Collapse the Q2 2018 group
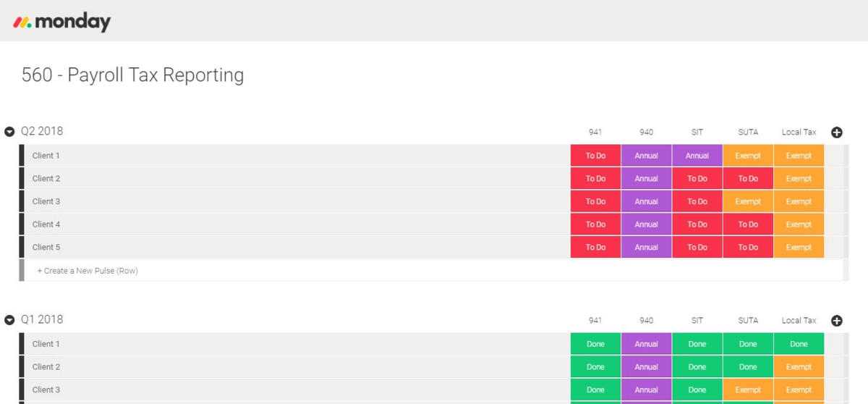 coord(10,132)
